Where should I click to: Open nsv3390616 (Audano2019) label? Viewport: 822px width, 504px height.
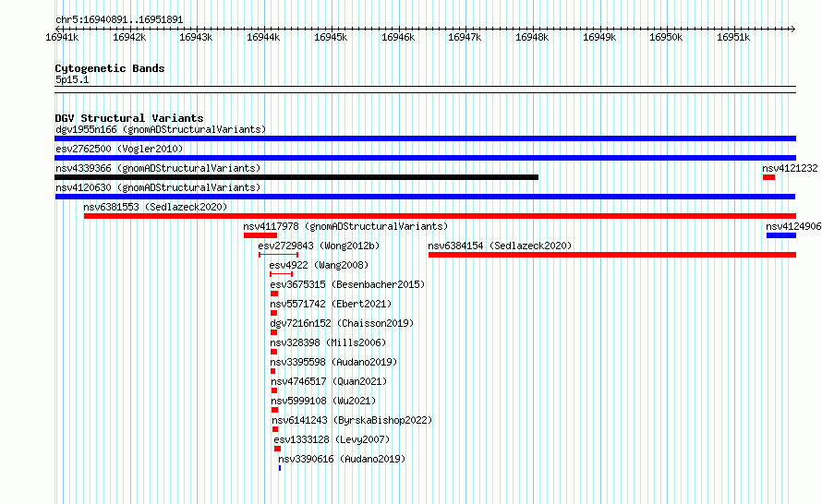(x=342, y=459)
